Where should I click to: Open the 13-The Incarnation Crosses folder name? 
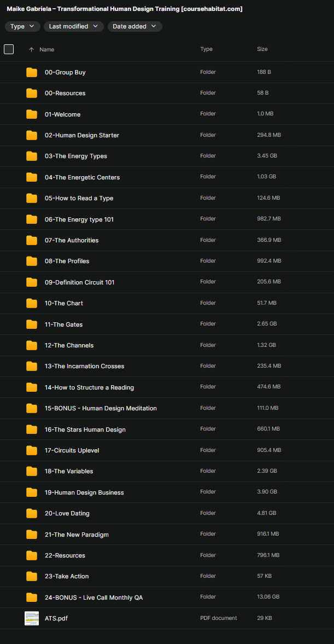pos(84,366)
